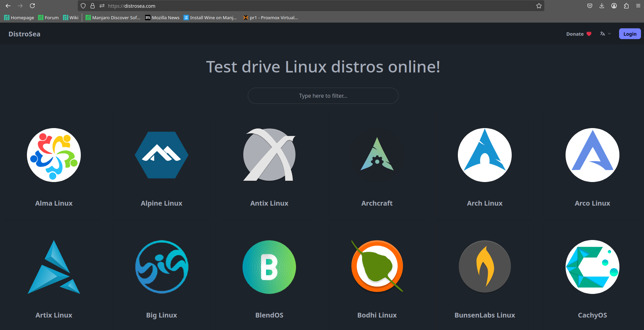Viewport: 644px width, 330px height.
Task: Open the Manjaro Discover Software bookmark
Action: (x=113, y=18)
